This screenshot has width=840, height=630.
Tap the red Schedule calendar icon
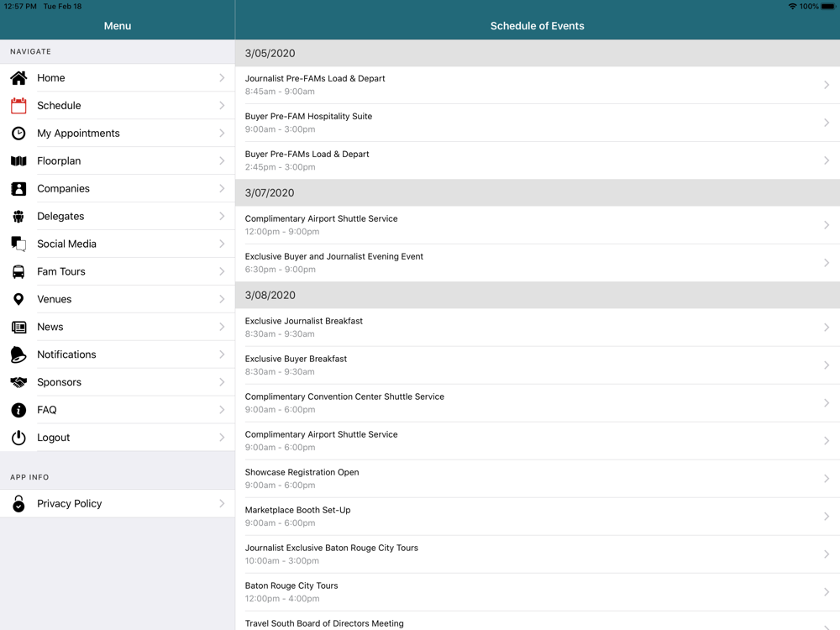(18, 106)
